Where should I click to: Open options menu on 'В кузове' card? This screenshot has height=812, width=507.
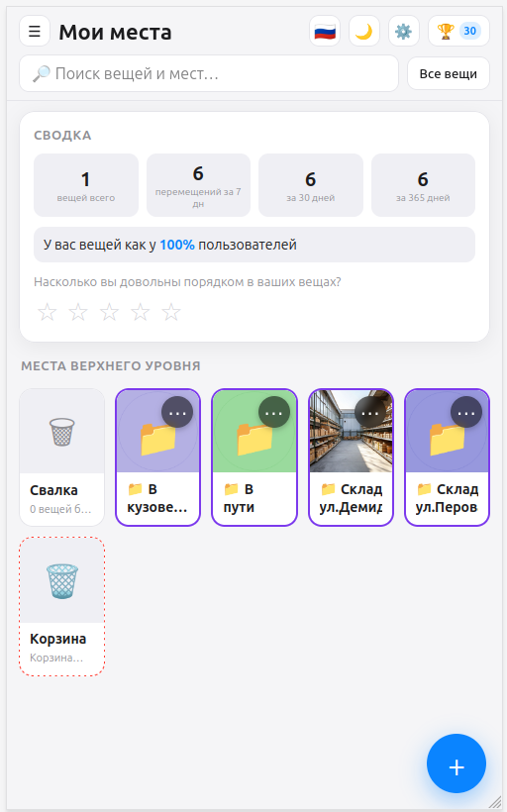click(x=177, y=412)
